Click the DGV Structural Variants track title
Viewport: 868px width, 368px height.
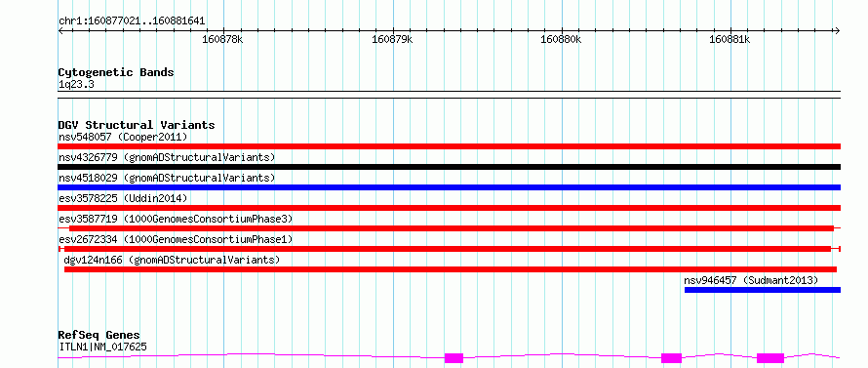(x=137, y=125)
